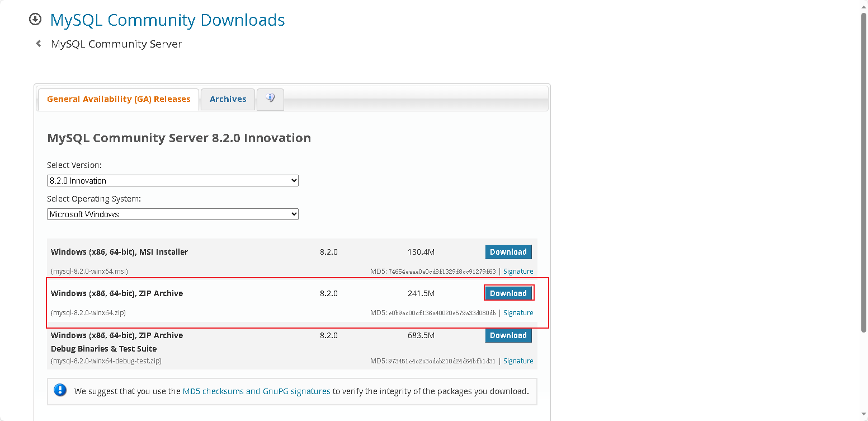Click the MySQL Community Downloads heading

tap(167, 20)
